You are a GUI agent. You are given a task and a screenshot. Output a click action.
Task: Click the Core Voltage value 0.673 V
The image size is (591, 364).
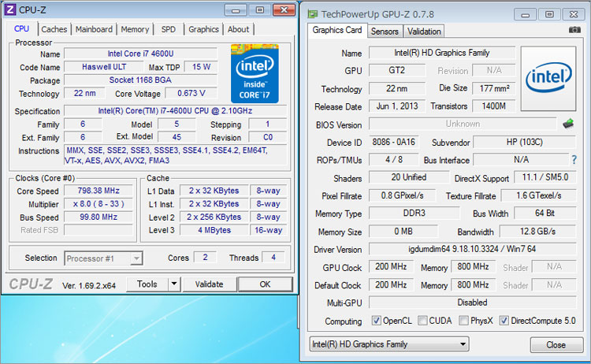(191, 93)
